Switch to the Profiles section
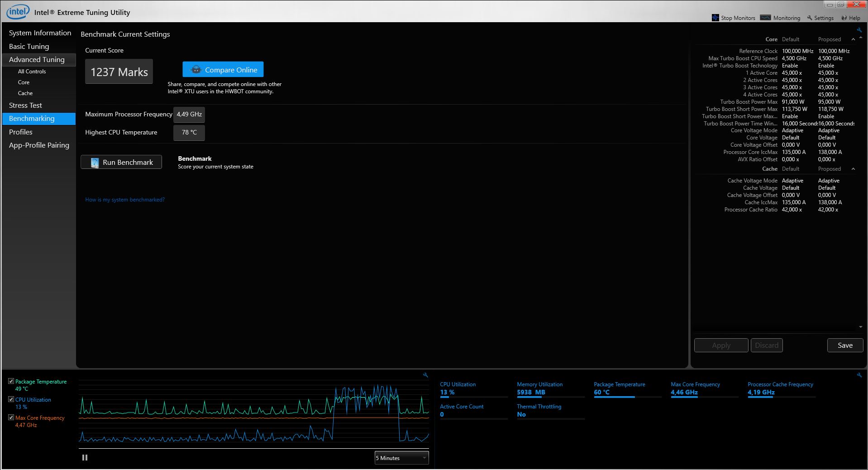868x470 pixels. (x=21, y=132)
